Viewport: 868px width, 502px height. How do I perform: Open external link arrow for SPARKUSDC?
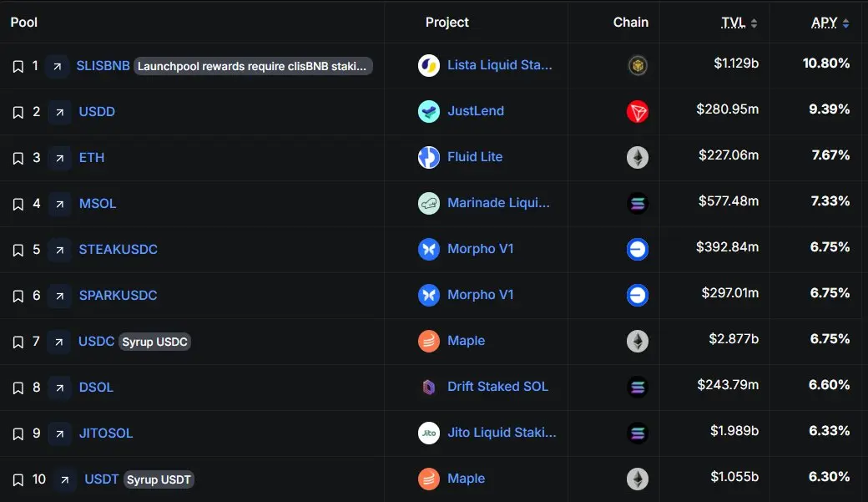pos(59,297)
